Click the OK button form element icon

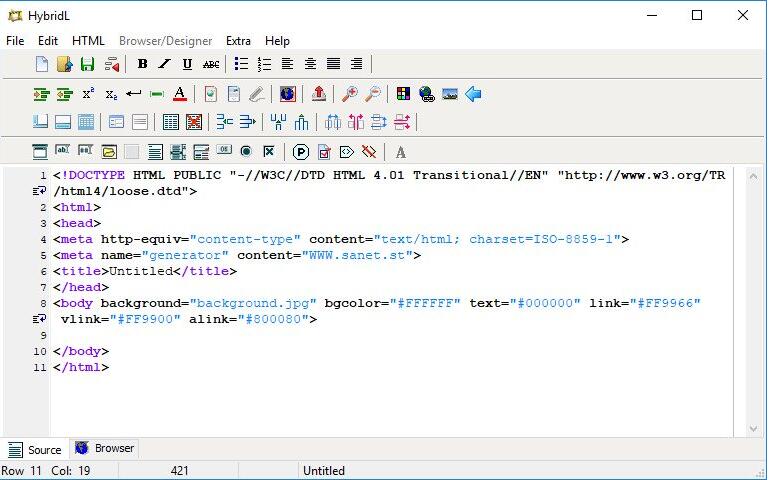224,149
